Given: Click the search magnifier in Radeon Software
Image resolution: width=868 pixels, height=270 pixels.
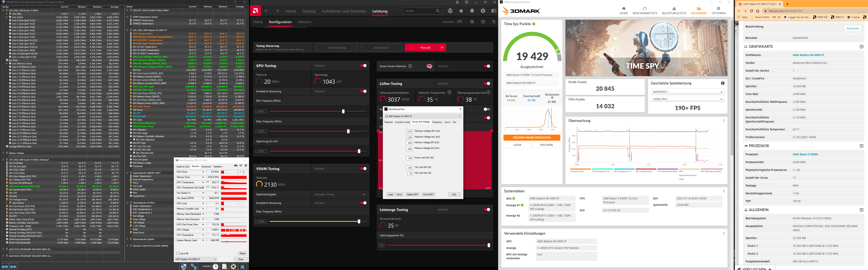Looking at the screenshot, I should coord(438,11).
